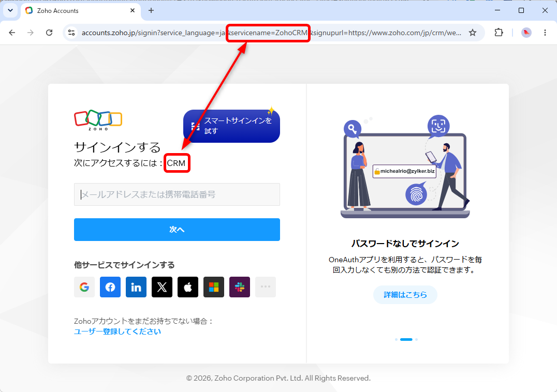Go forward in browser history
The width and height of the screenshot is (557, 392).
pyautogui.click(x=31, y=33)
